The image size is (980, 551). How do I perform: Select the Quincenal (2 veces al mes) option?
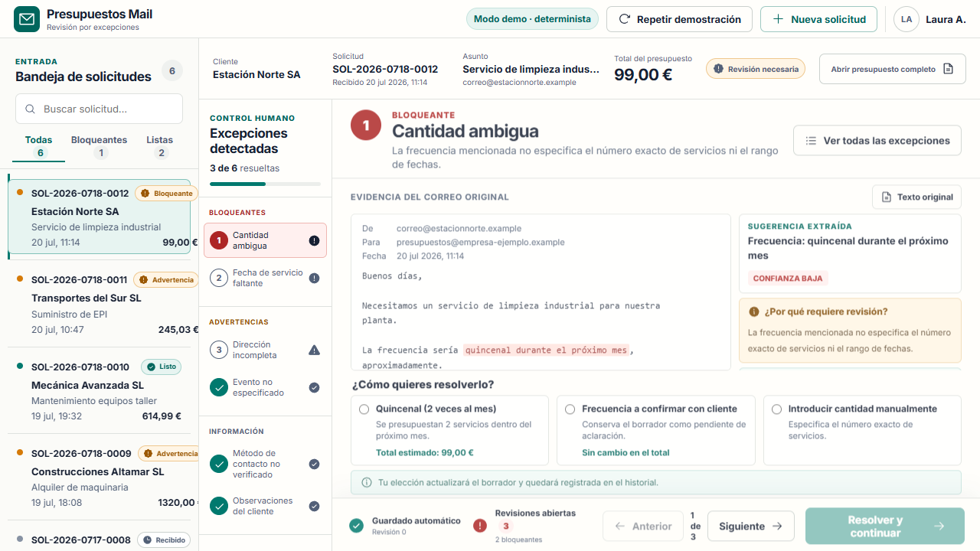click(449, 430)
